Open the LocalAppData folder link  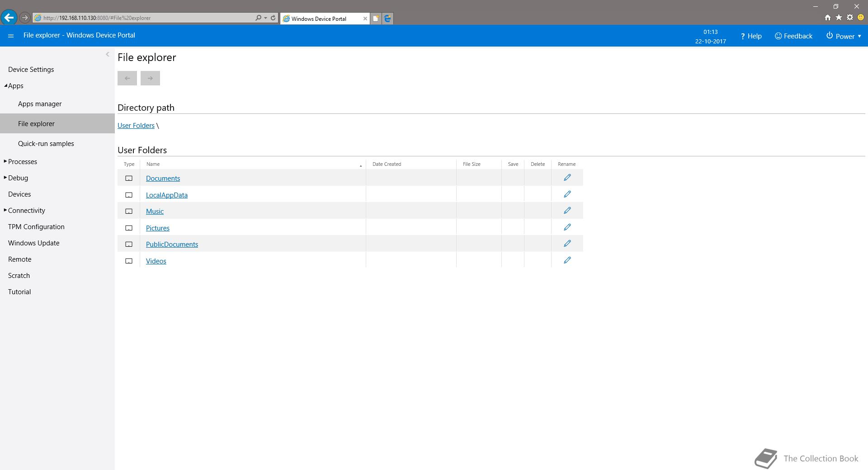pos(167,195)
